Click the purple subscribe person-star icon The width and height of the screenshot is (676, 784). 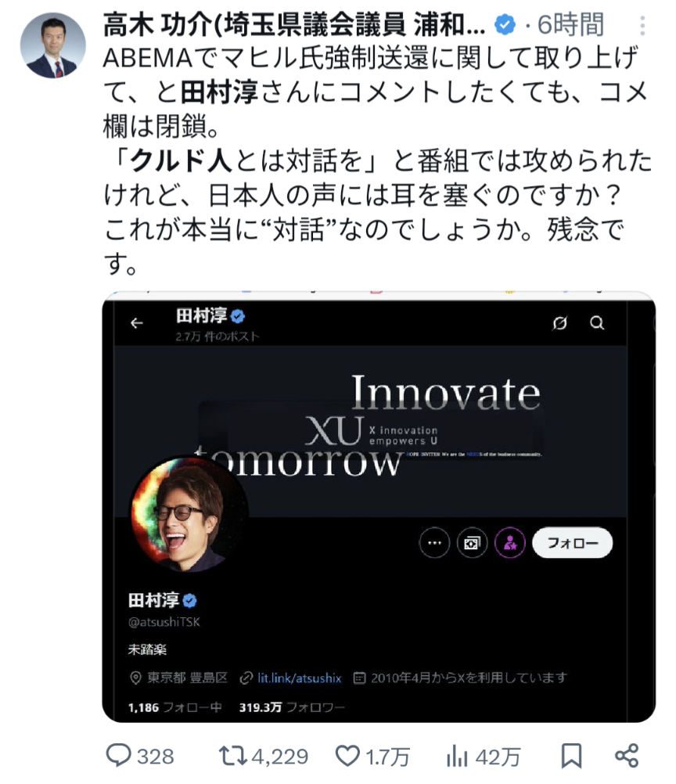click(x=510, y=542)
